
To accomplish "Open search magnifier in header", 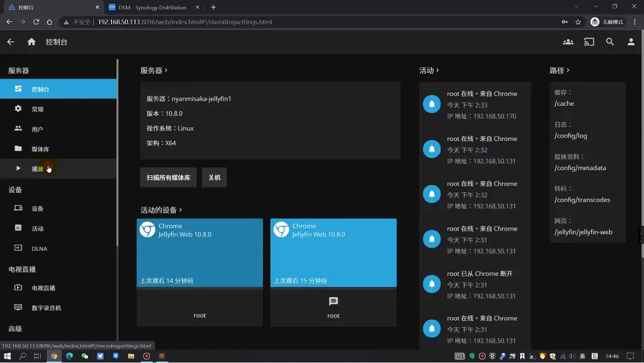I will [x=610, y=42].
